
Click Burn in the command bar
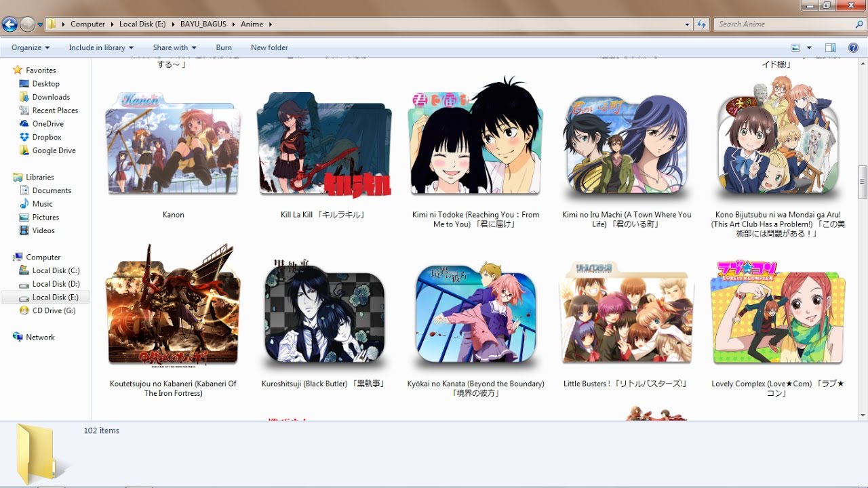(x=224, y=47)
